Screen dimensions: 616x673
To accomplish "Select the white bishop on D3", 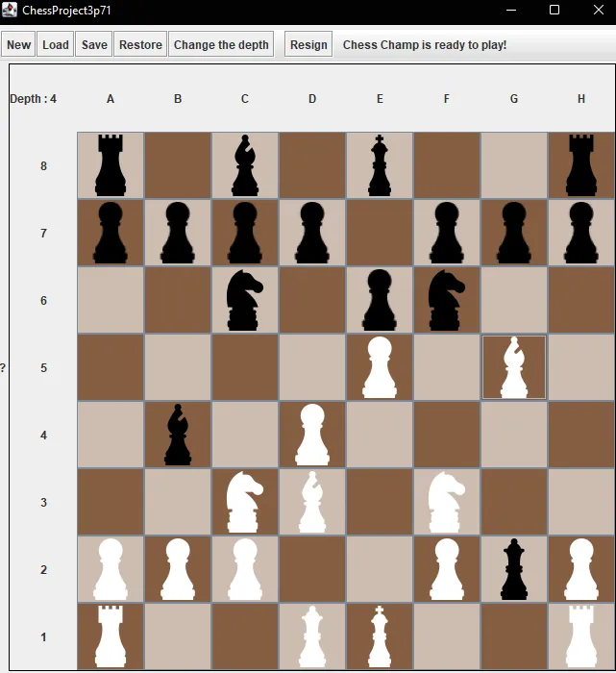I will [312, 502].
